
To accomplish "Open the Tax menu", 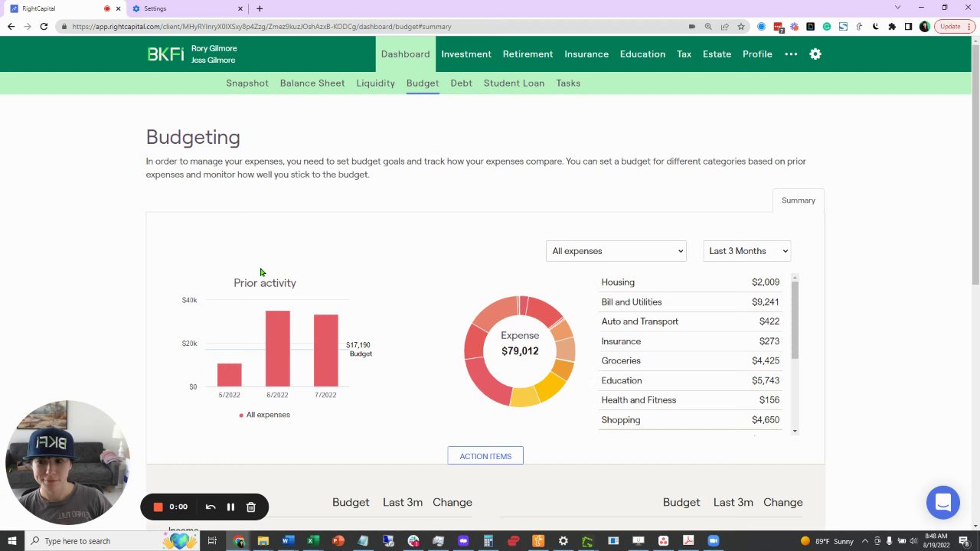I will coord(684,54).
